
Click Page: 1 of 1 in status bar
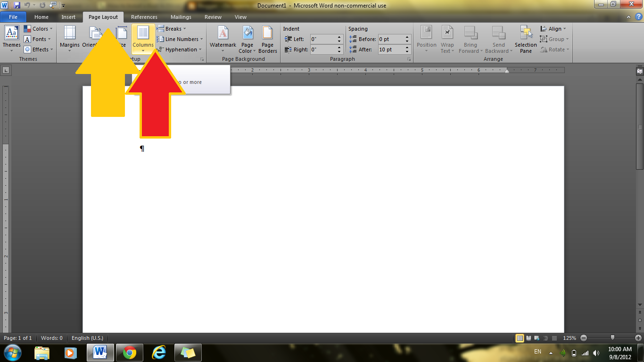(x=18, y=338)
